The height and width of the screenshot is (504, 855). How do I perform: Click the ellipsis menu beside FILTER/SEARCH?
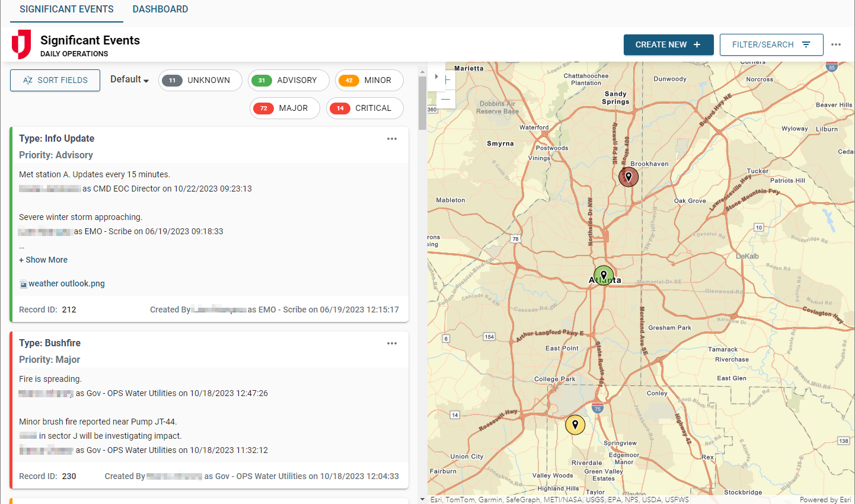pos(837,44)
